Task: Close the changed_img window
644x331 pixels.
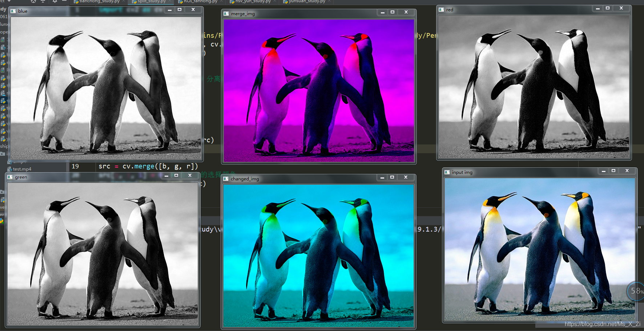Action: coord(406,177)
